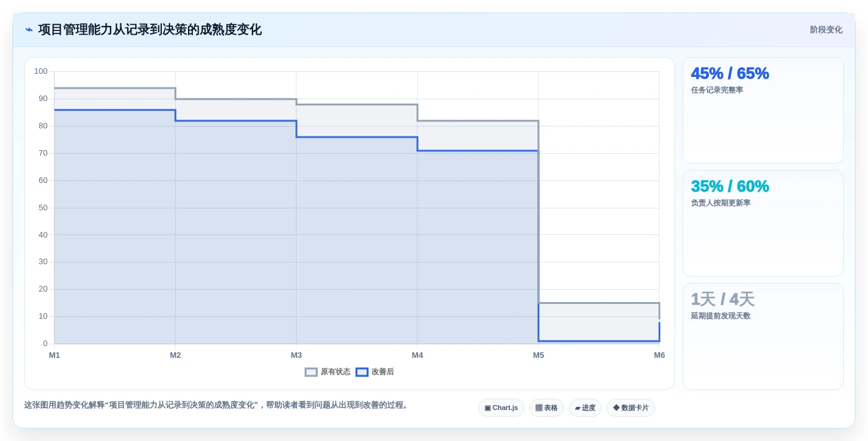Open the 1天 / 4天 delay detection card
868x441 pixels.
coord(763,337)
